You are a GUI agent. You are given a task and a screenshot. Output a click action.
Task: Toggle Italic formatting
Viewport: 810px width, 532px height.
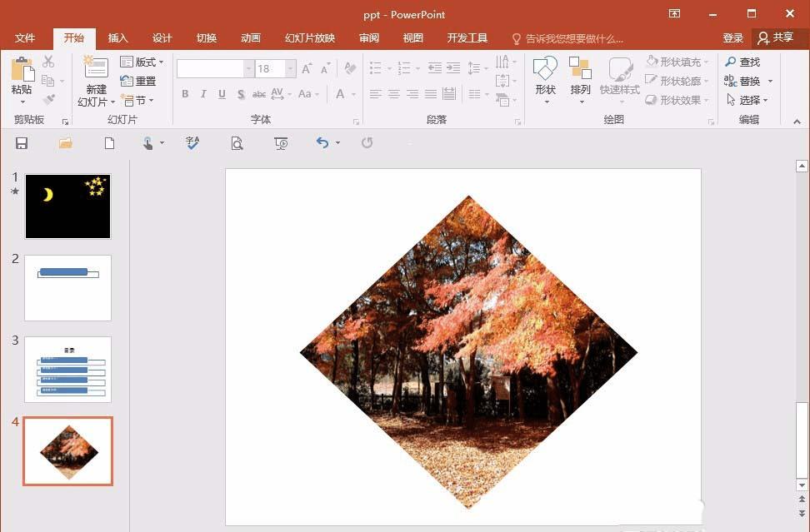point(203,94)
